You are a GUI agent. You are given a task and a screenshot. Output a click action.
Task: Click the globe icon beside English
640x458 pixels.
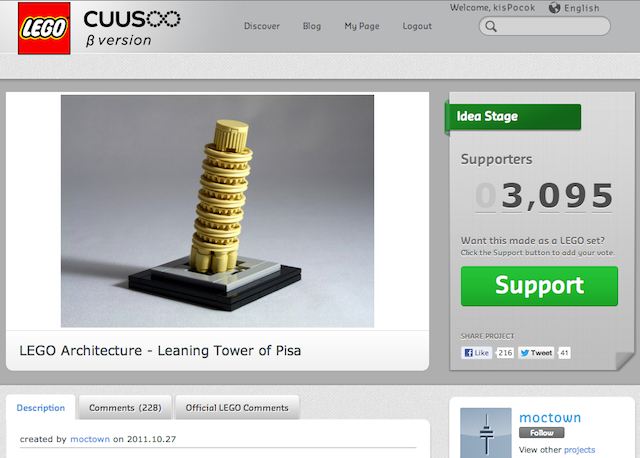coord(554,8)
